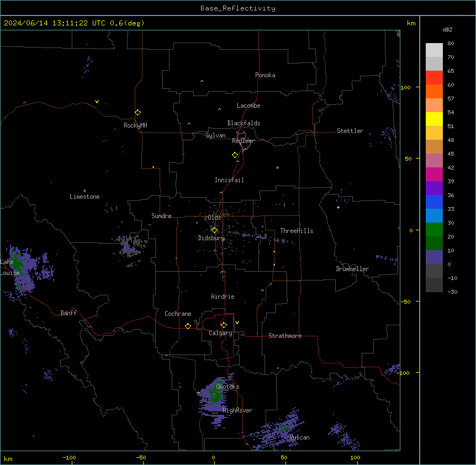Click the Limestone label

click(x=84, y=197)
